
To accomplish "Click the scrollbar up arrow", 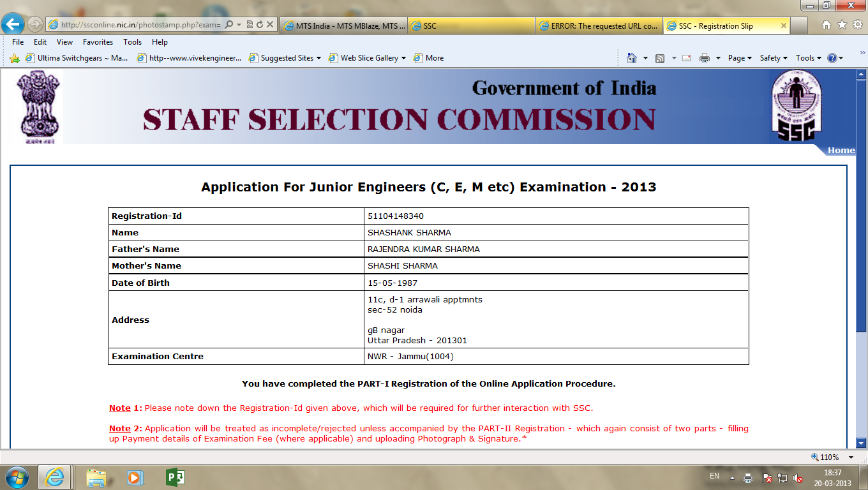I will pos(861,74).
